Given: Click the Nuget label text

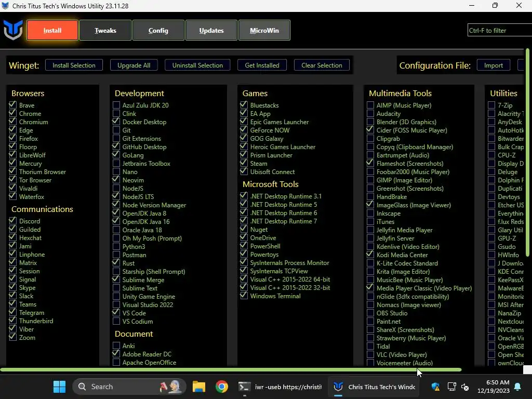Looking at the screenshot, I should pyautogui.click(x=259, y=229).
